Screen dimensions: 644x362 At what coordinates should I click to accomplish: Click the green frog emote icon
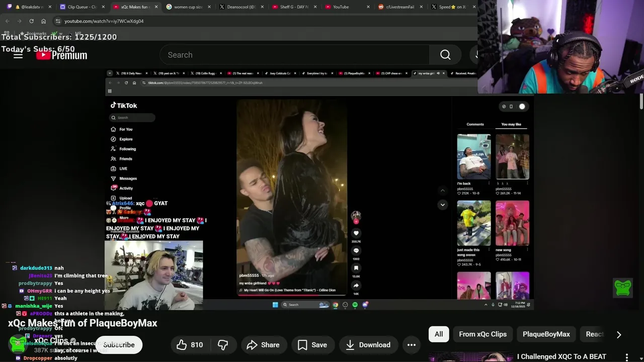click(x=623, y=288)
